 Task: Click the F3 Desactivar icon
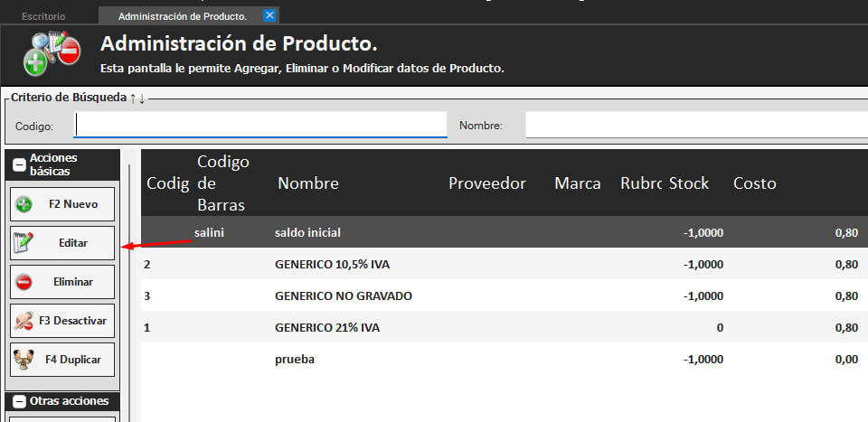point(24,321)
